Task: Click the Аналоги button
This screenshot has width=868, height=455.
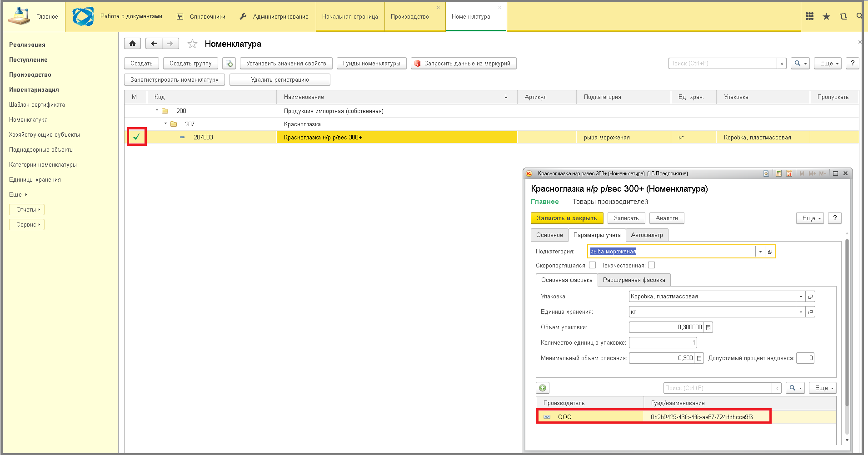Action: (x=667, y=218)
